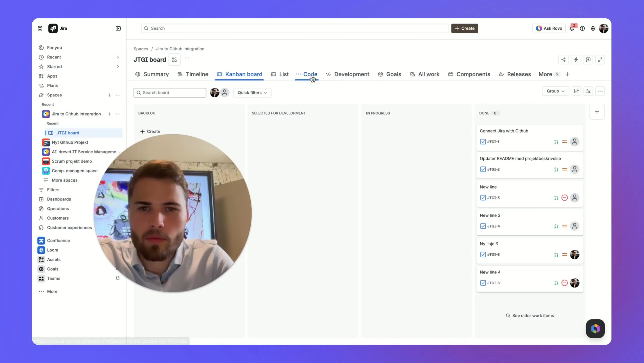
Task: Toggle the JTGI-3 task checkbox icon
Action: 483,198
